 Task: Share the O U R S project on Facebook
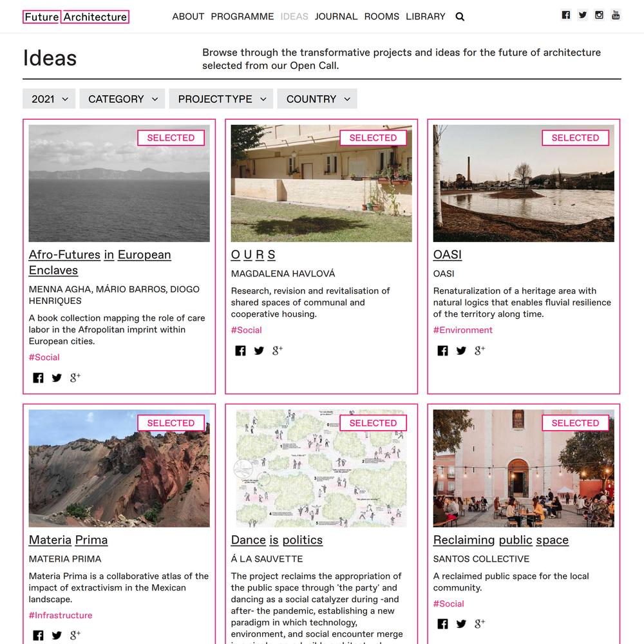click(240, 350)
